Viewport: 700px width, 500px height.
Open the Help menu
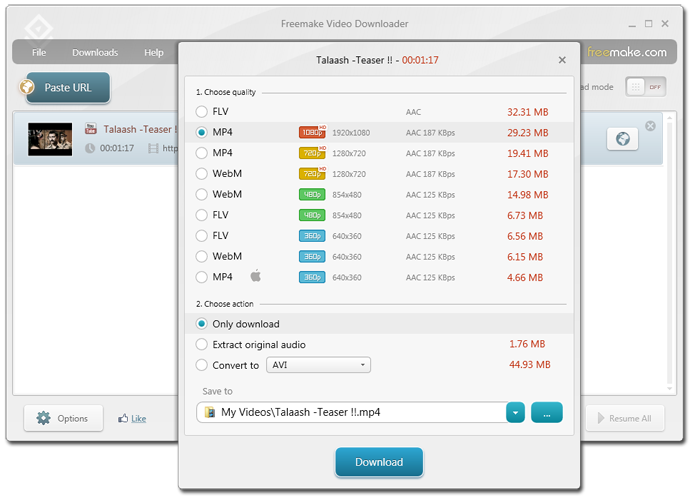154,52
